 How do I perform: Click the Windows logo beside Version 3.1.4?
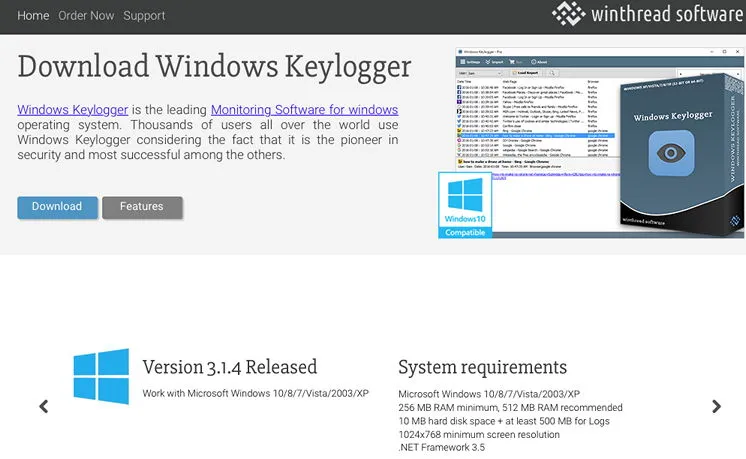[101, 376]
